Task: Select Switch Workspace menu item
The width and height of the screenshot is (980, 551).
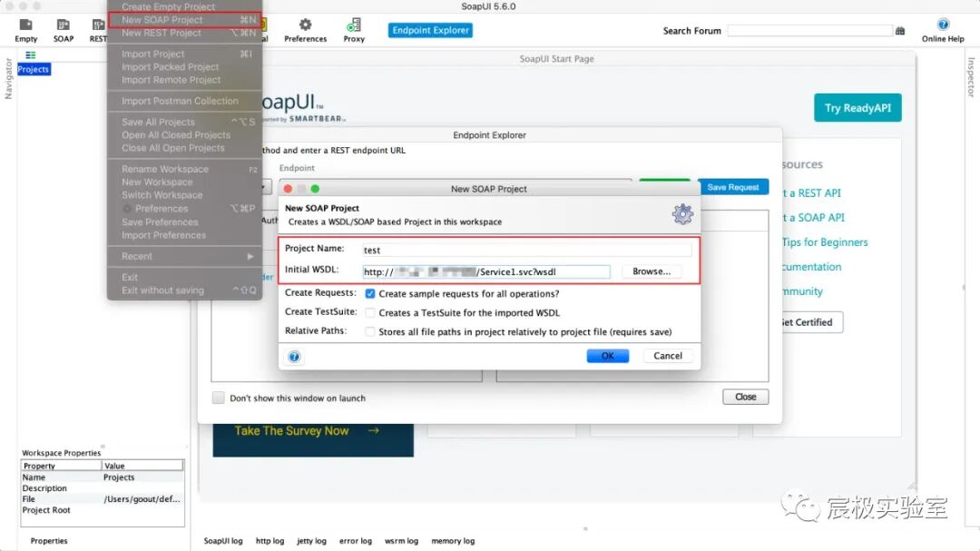Action: [184, 195]
